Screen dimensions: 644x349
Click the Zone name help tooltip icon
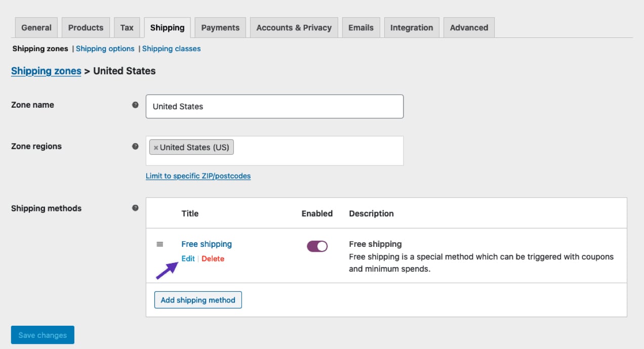(136, 104)
